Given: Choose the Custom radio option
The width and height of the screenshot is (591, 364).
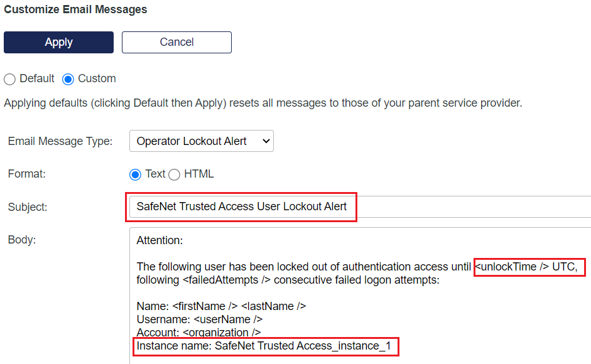Looking at the screenshot, I should pyautogui.click(x=68, y=79).
